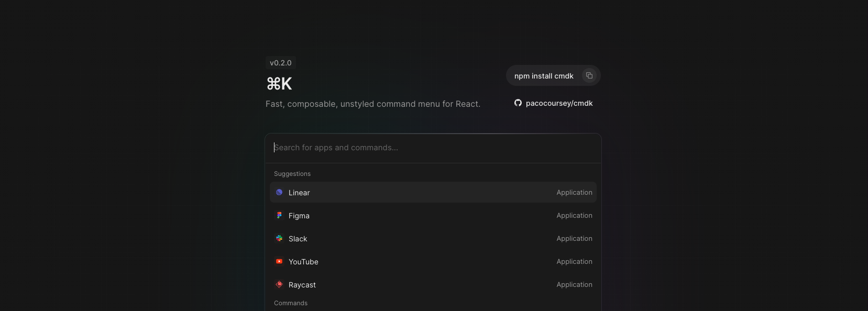Screen dimensions: 868x311
Task: Open the pacocoursey/cmdk repository link
Action: (x=554, y=103)
